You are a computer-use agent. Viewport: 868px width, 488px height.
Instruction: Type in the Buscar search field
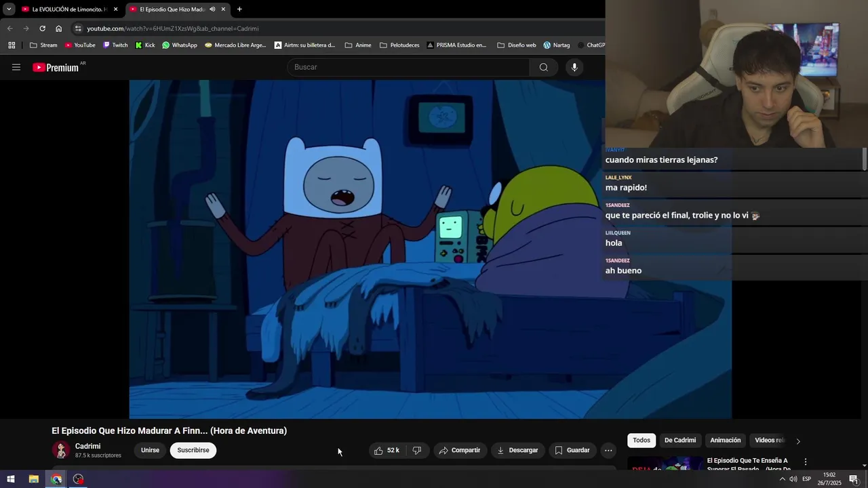[x=408, y=67]
